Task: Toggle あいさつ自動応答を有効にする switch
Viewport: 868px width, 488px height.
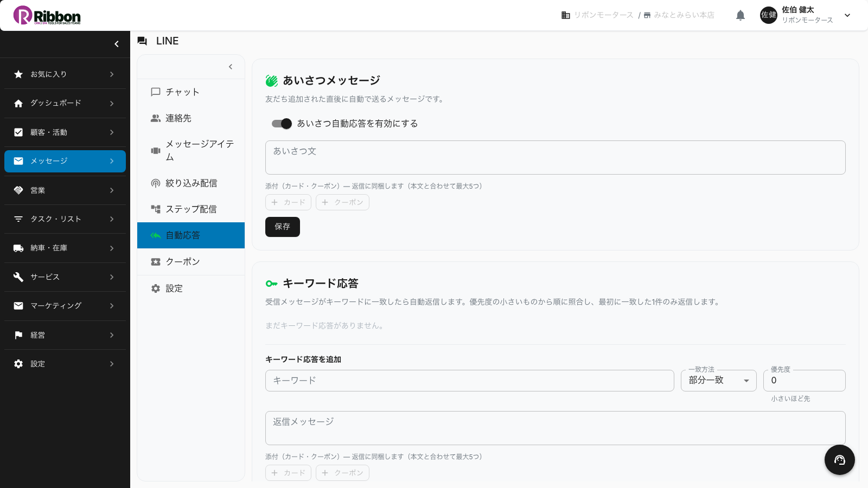Action: pyautogui.click(x=282, y=124)
